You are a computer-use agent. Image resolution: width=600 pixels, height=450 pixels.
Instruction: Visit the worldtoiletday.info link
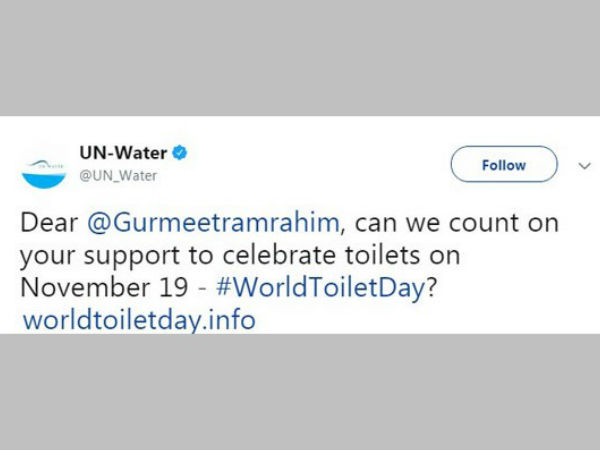point(138,321)
